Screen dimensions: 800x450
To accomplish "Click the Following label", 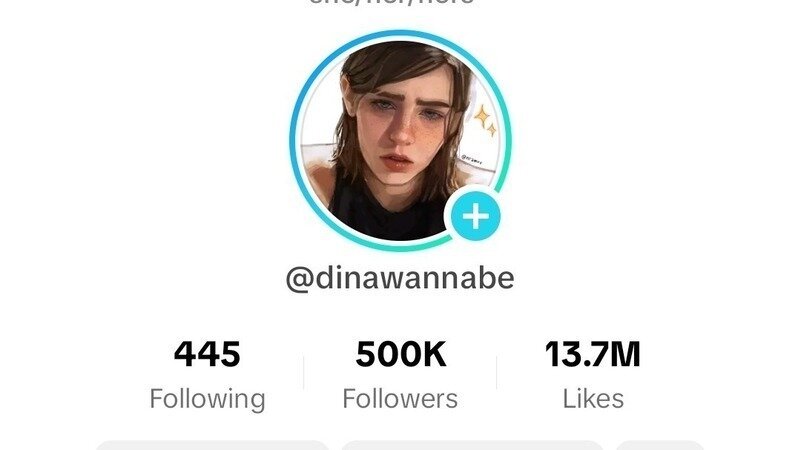I will (207, 399).
